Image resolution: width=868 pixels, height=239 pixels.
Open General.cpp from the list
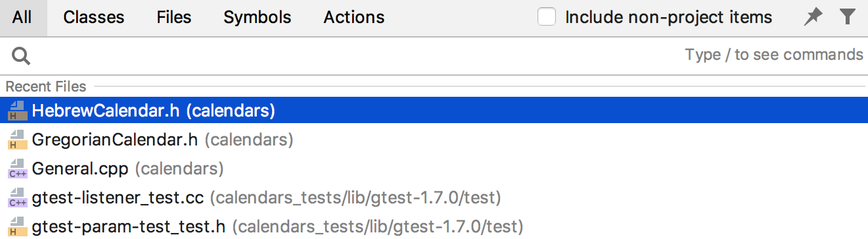(434, 169)
